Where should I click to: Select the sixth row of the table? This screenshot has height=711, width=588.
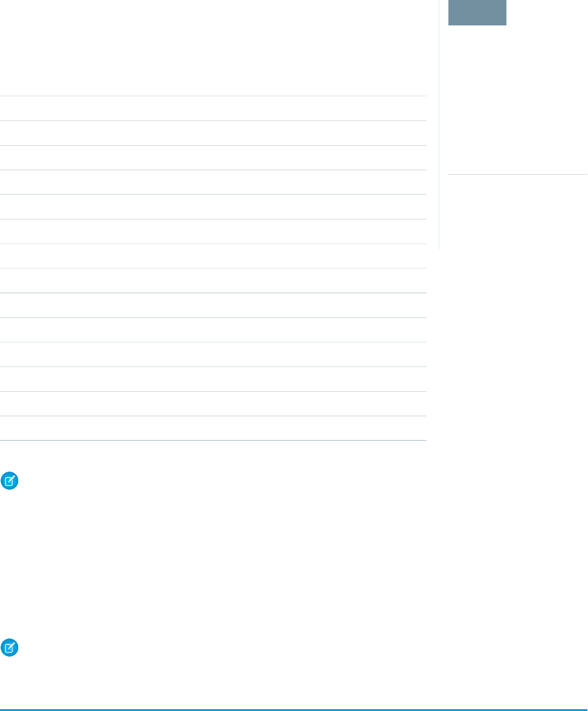213,232
